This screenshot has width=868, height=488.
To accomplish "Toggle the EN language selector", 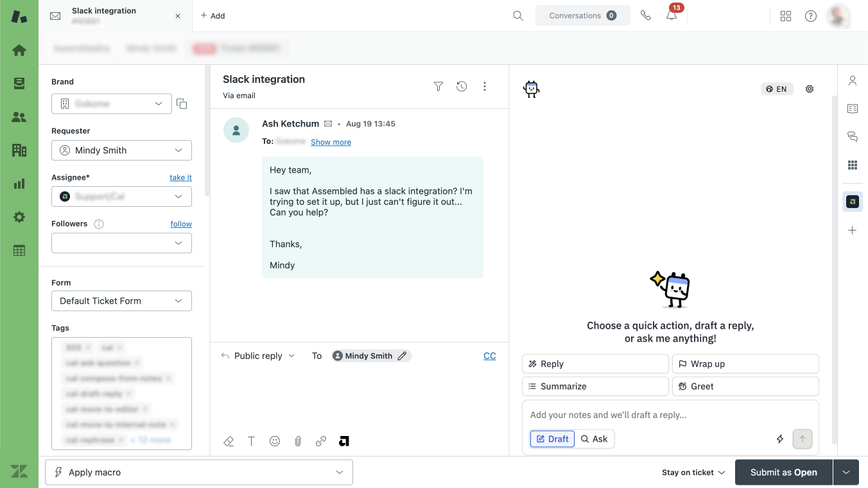I will (777, 89).
